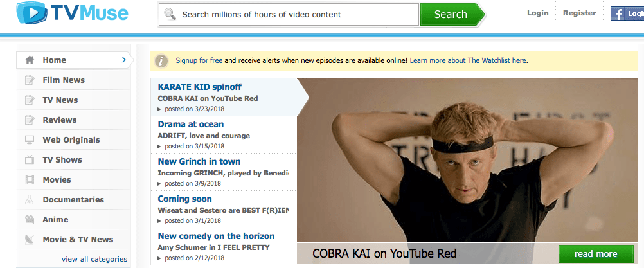644x268 pixels.
Task: Open the Coming soon headline
Action: point(185,199)
